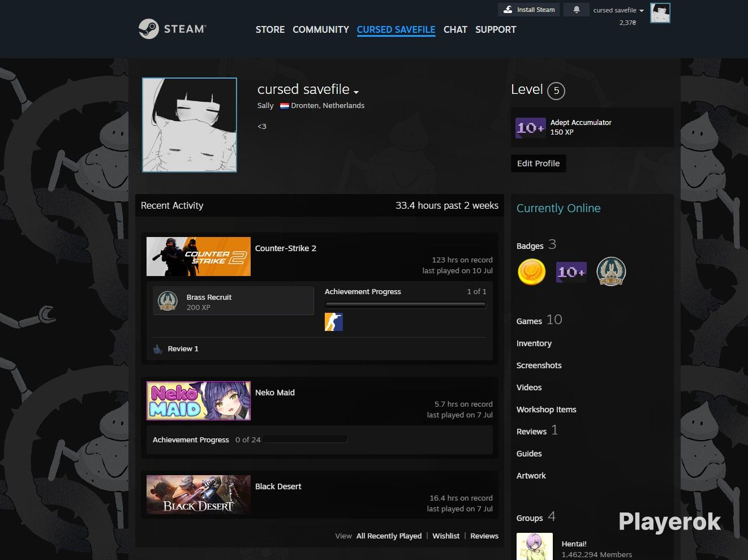Click the Brass Recruit medal icon
Screen dimensions: 748x560
coord(167,301)
